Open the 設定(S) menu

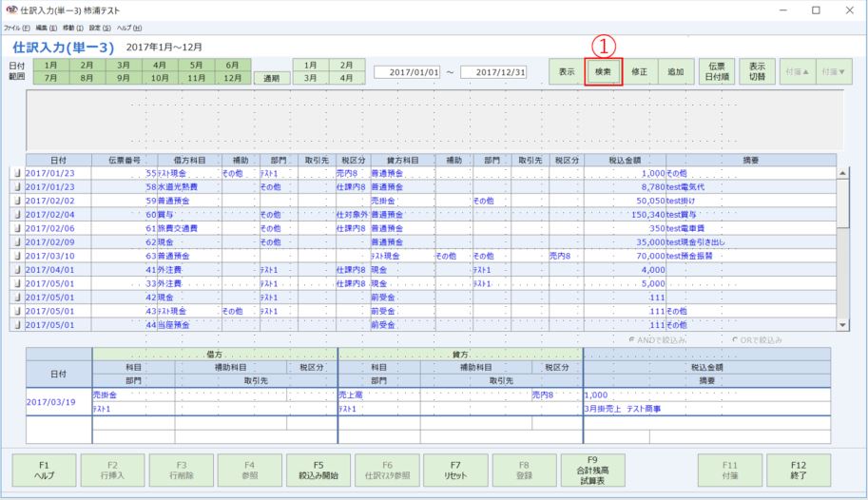(100, 28)
